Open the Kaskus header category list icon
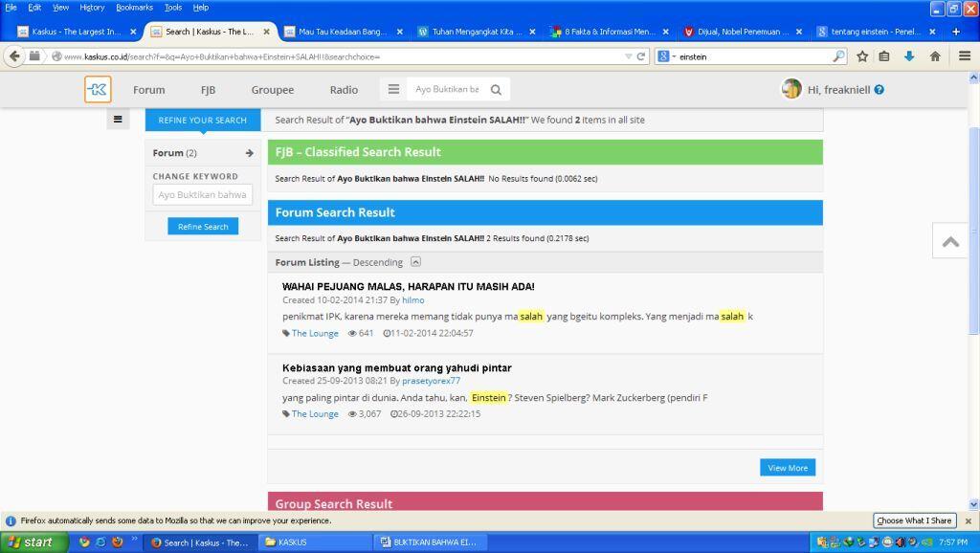 point(393,89)
